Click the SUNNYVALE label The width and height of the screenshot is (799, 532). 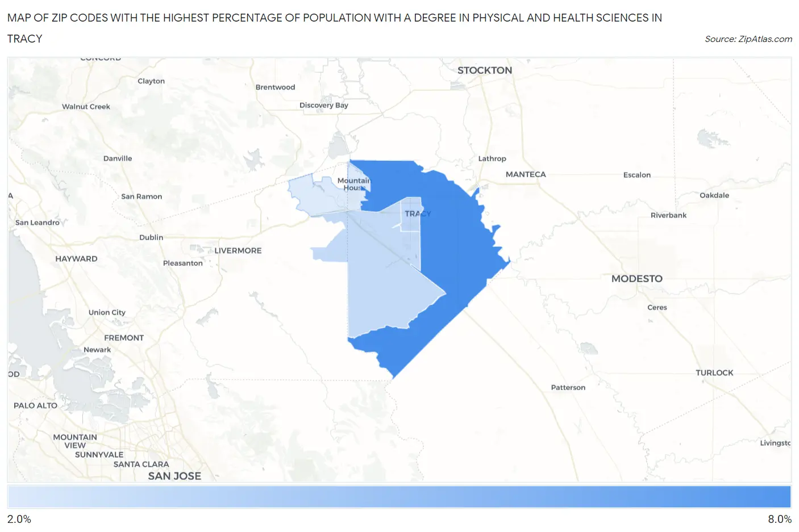[99, 455]
